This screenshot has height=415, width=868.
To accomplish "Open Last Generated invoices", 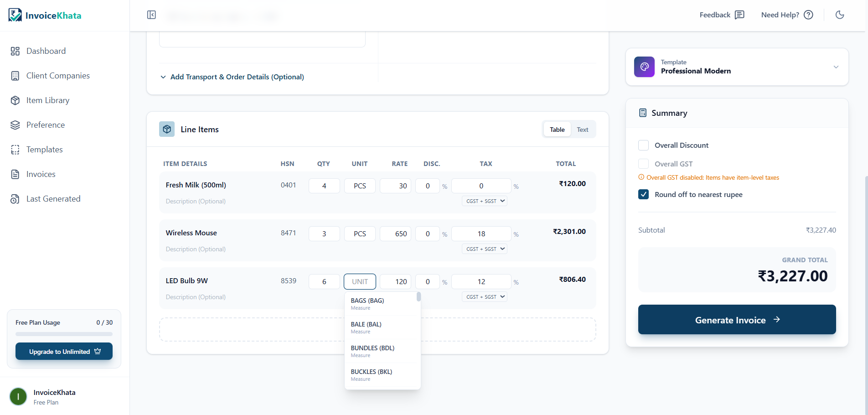I will click(x=53, y=198).
